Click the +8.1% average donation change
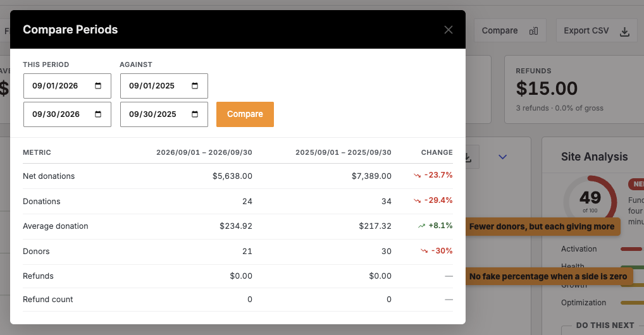This screenshot has width=644, height=335. (x=440, y=226)
